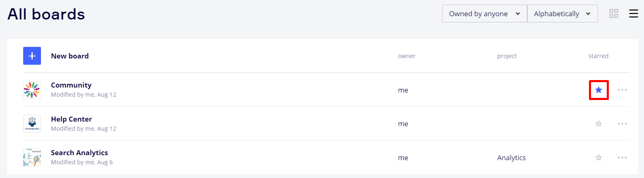Switch to list view layout
Screen dimensions: 644x178
pyautogui.click(x=633, y=14)
